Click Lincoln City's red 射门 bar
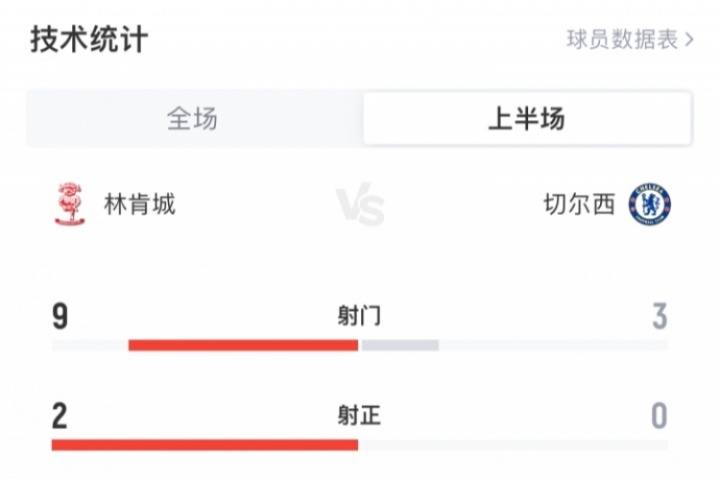720x480 pixels. (x=243, y=345)
